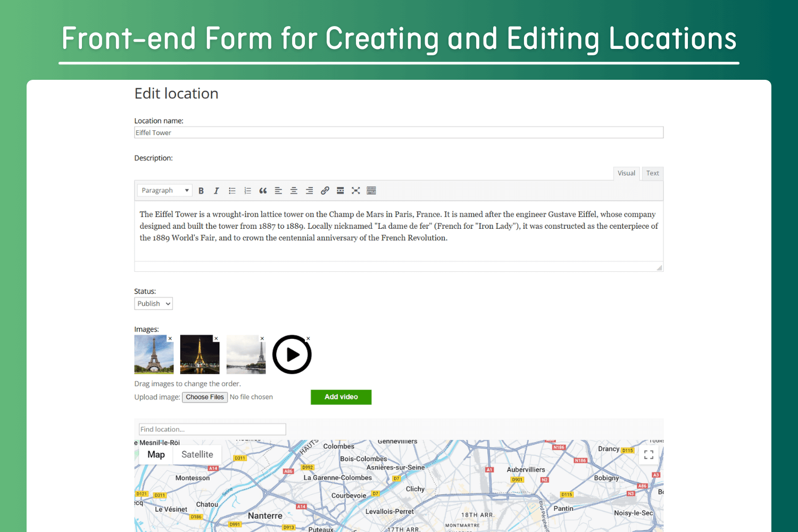This screenshot has width=798, height=532.
Task: Select the Map view type
Action: [x=156, y=454]
